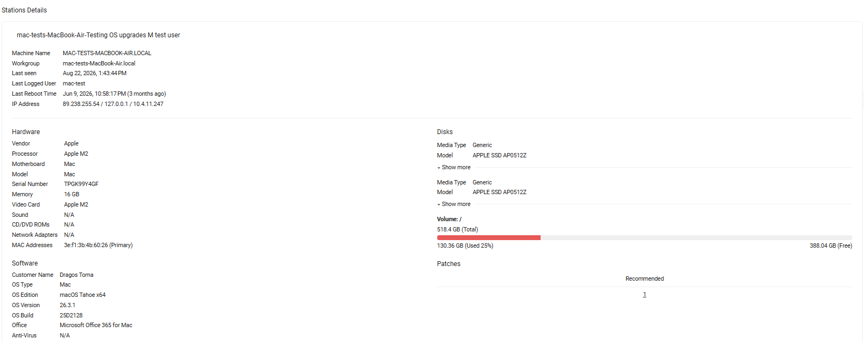Viewport: 868px width, 345px height.
Task: Click the Customer Name Dragos Toma
Action: point(76,275)
